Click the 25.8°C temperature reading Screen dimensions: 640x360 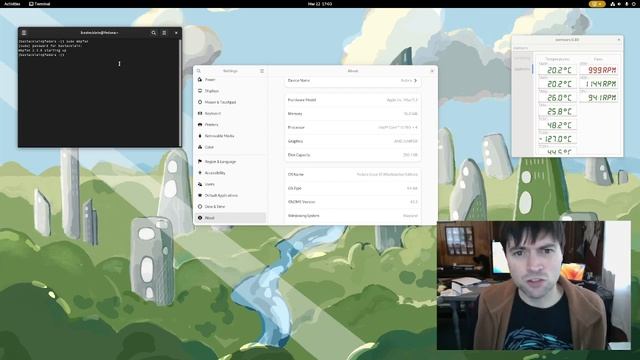point(558,111)
